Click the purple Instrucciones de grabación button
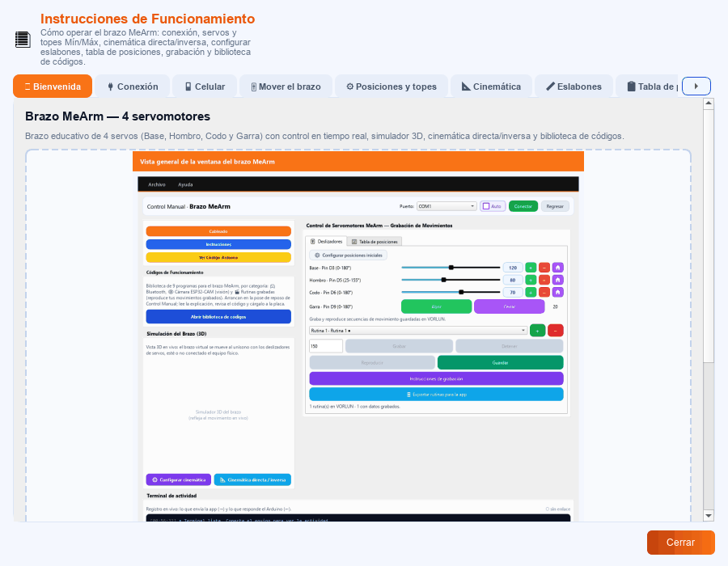 pyautogui.click(x=437, y=378)
